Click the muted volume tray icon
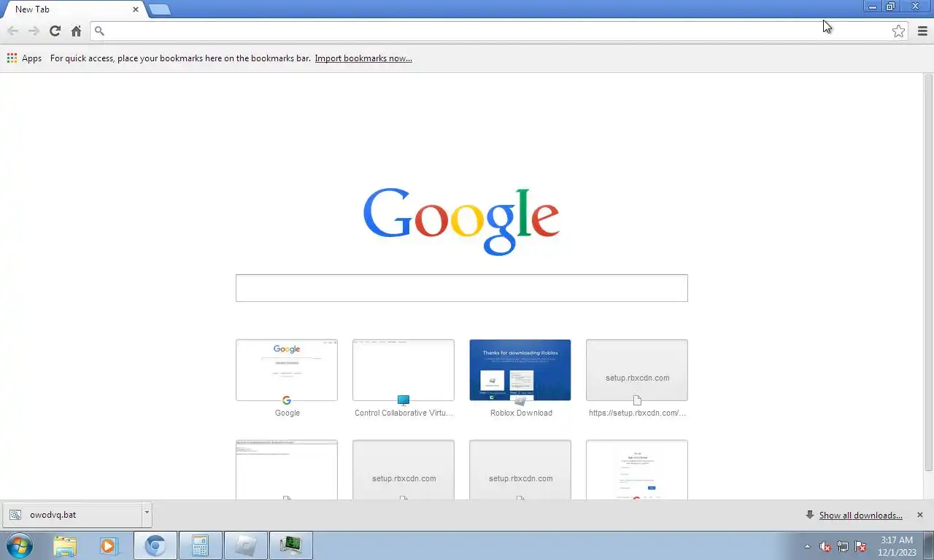 click(x=825, y=546)
